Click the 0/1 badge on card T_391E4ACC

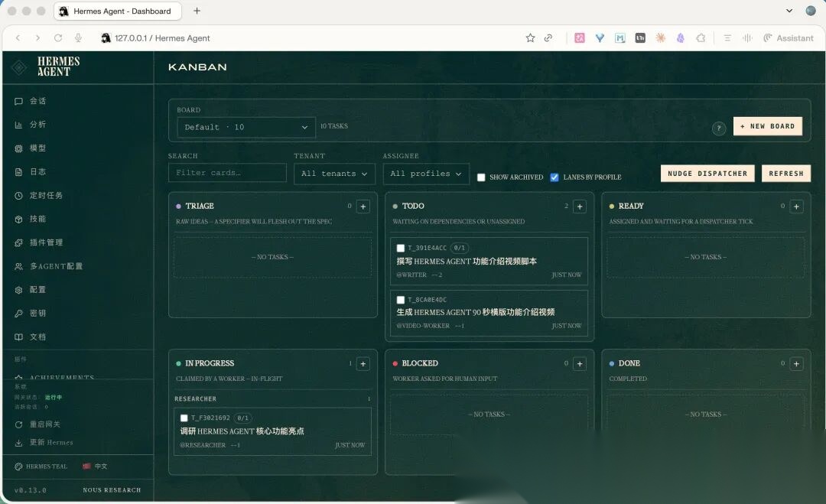(460, 248)
